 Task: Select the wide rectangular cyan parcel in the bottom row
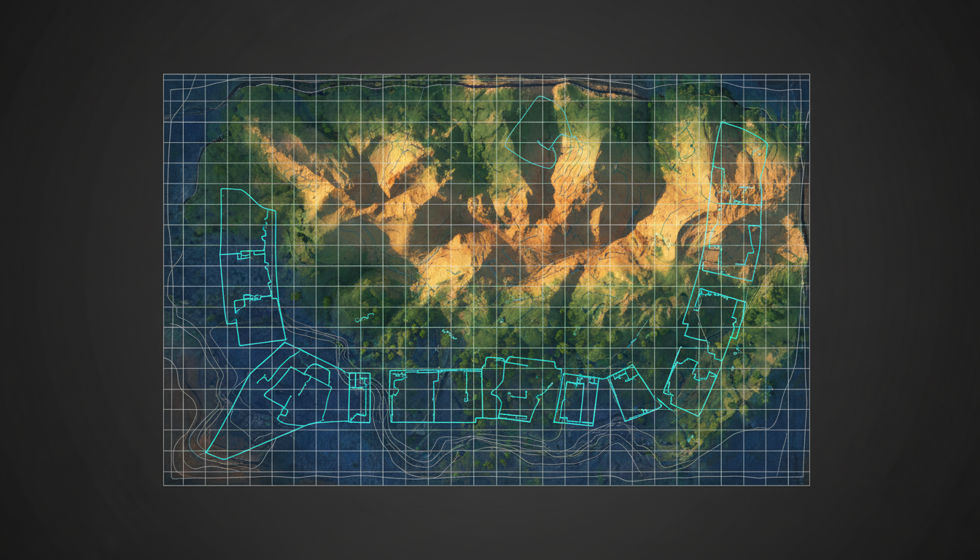436,395
